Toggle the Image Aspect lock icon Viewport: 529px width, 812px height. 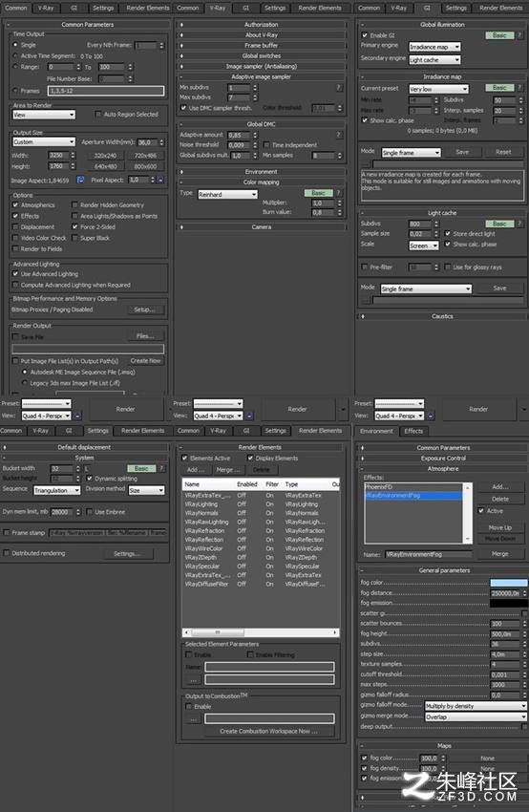[x=80, y=180]
